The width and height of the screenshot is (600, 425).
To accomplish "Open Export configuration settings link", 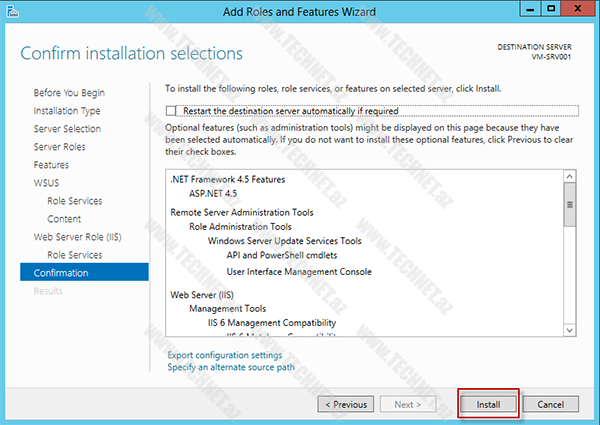I will click(x=225, y=355).
